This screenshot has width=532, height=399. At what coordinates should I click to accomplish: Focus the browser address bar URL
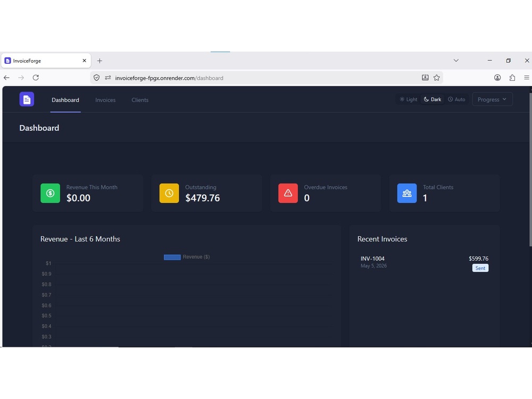(169, 78)
